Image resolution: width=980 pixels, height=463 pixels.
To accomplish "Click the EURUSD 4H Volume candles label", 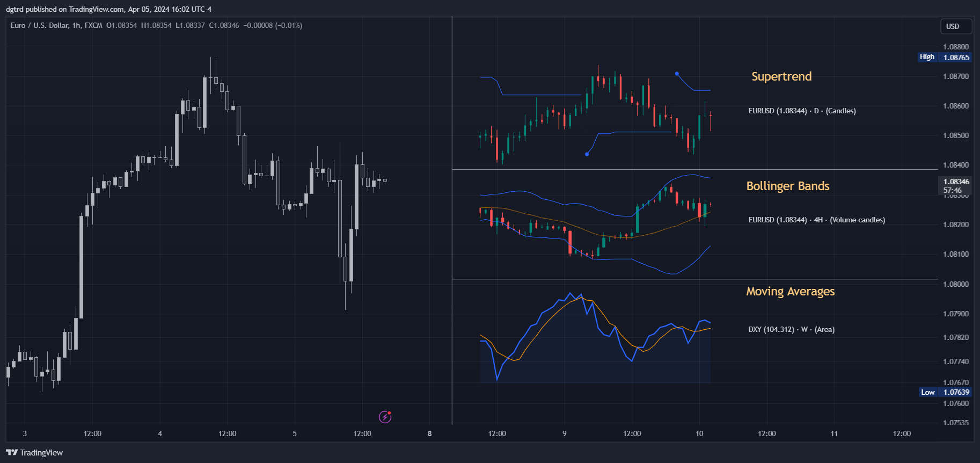I will 817,220.
